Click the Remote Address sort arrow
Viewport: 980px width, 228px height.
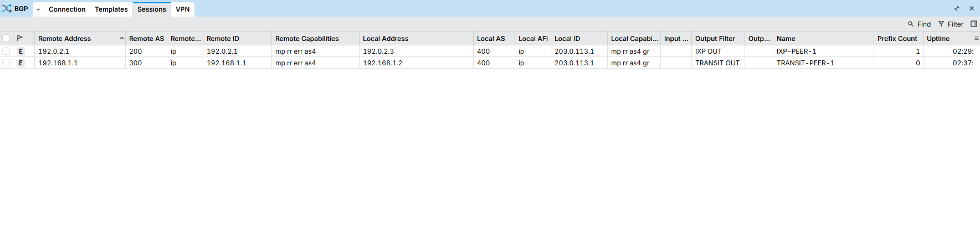click(x=122, y=38)
